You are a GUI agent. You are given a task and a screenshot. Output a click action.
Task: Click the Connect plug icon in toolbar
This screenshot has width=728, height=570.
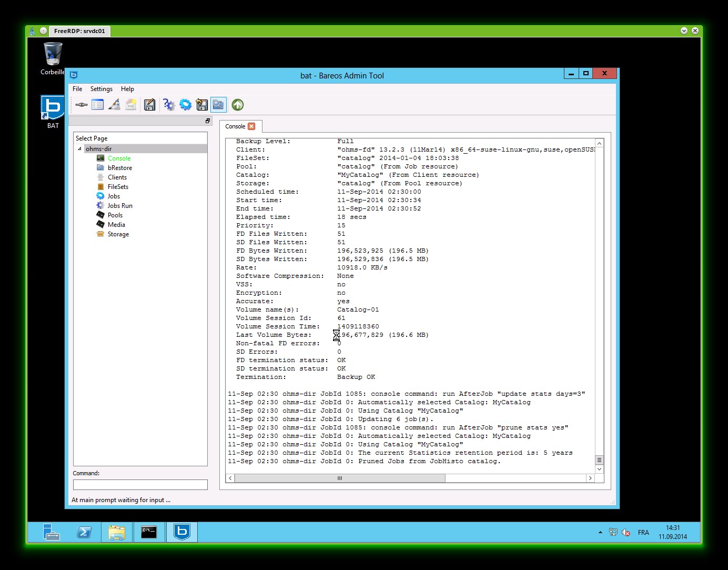pos(81,105)
